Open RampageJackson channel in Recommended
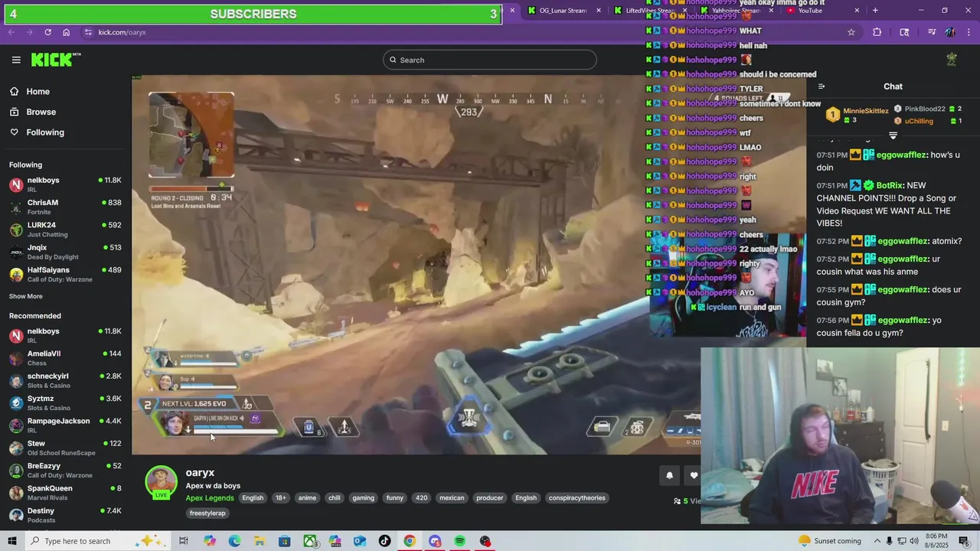Screen dimensions: 980x551 (65, 425)
